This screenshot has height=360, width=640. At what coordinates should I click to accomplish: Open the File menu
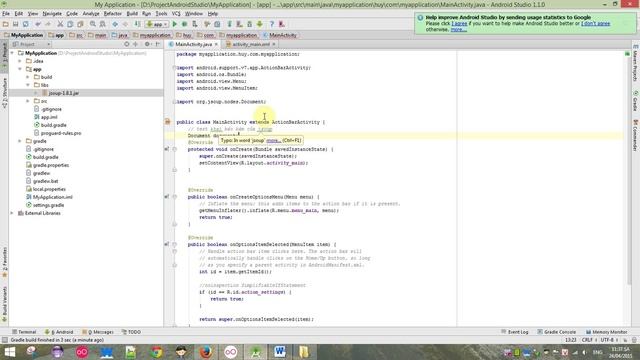(6, 13)
